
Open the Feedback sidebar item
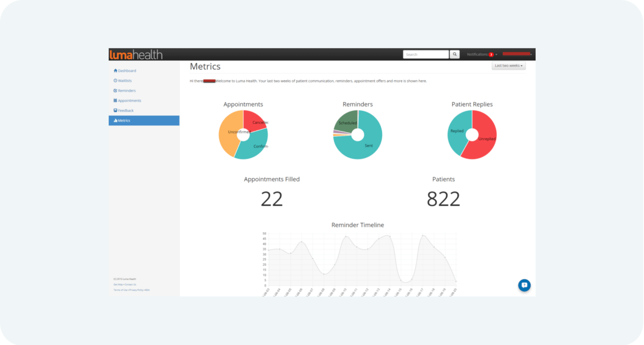[125, 110]
